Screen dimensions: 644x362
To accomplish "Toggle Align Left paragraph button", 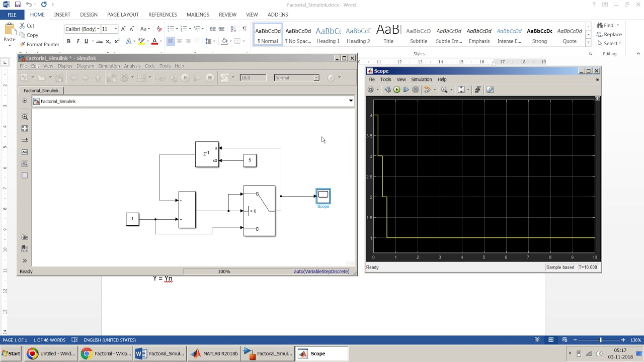I will click(171, 41).
